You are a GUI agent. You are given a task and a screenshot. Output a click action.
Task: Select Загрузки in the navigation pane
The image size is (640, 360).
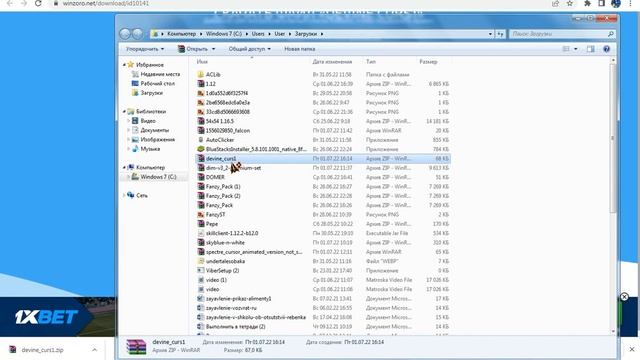tap(151, 93)
